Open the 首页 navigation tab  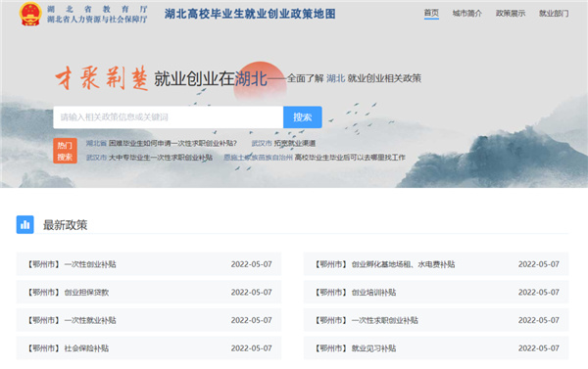coord(431,13)
